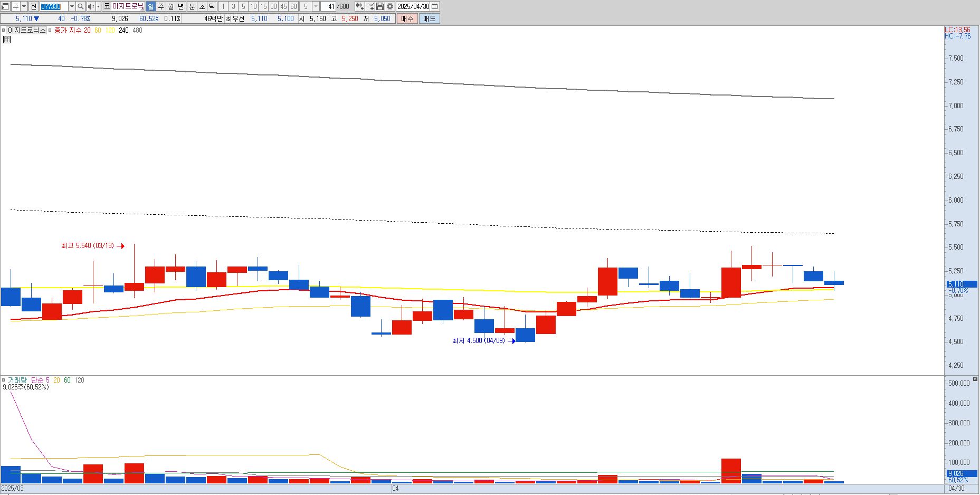Screen dimensions: 980x495
Task: Open the calendar date picker icon
Action: (x=435, y=6)
